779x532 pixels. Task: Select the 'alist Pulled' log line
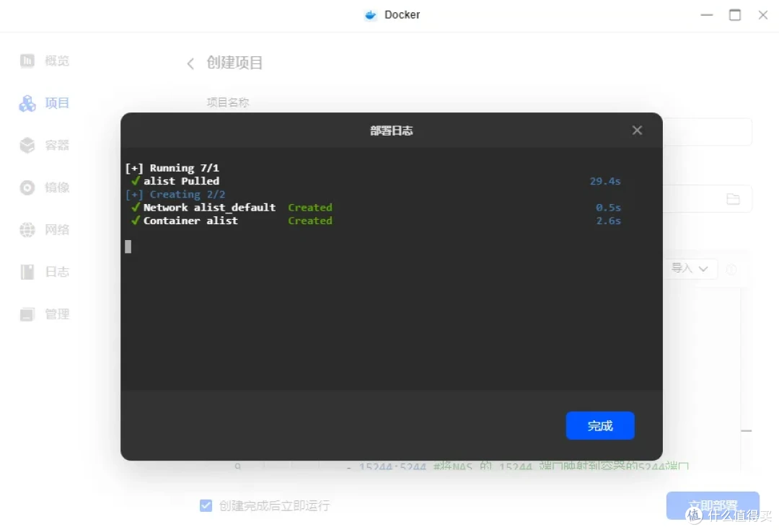pos(181,181)
